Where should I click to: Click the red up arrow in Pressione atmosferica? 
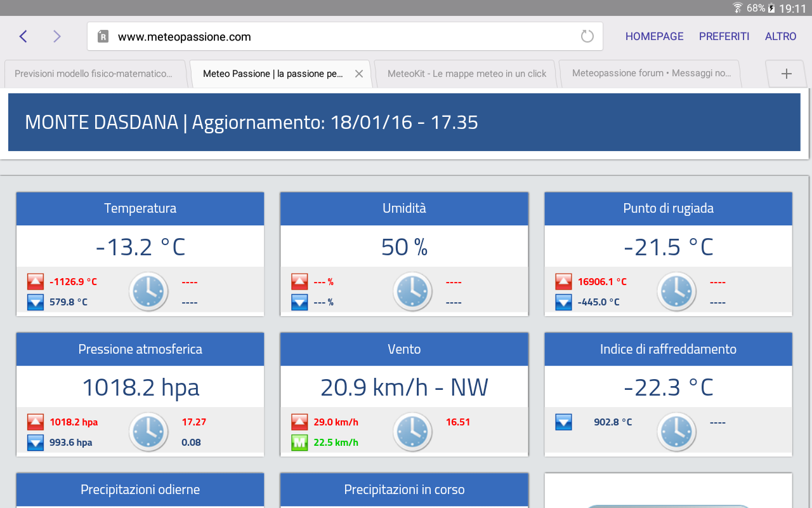coord(36,422)
